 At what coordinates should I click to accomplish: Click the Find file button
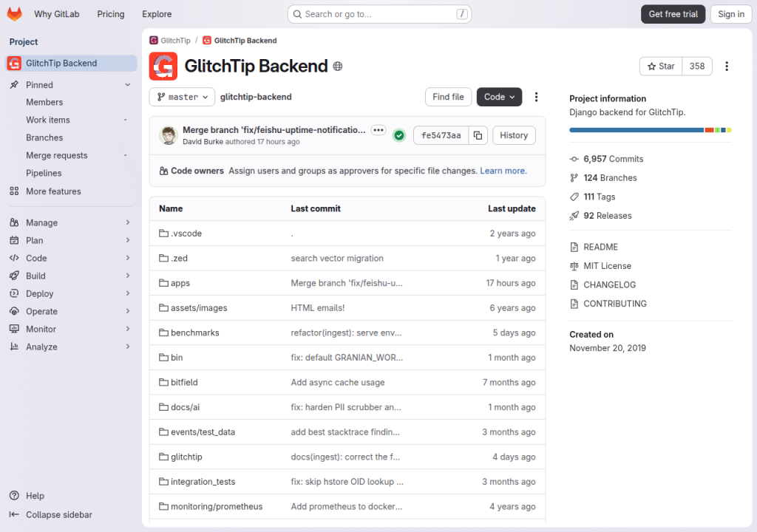[448, 97]
